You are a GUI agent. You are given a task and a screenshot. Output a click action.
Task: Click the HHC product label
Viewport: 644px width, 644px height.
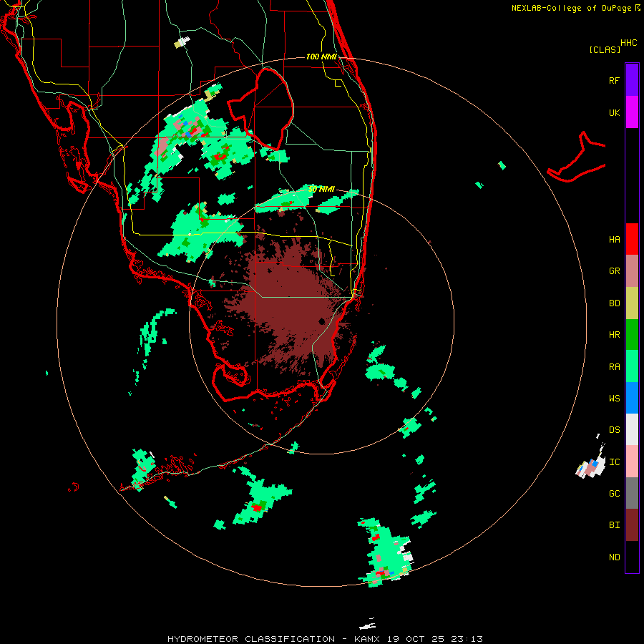[629, 43]
